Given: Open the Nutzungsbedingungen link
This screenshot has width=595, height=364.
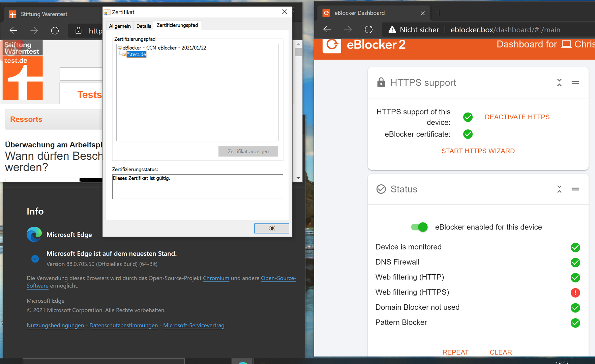Looking at the screenshot, I should 55,325.
